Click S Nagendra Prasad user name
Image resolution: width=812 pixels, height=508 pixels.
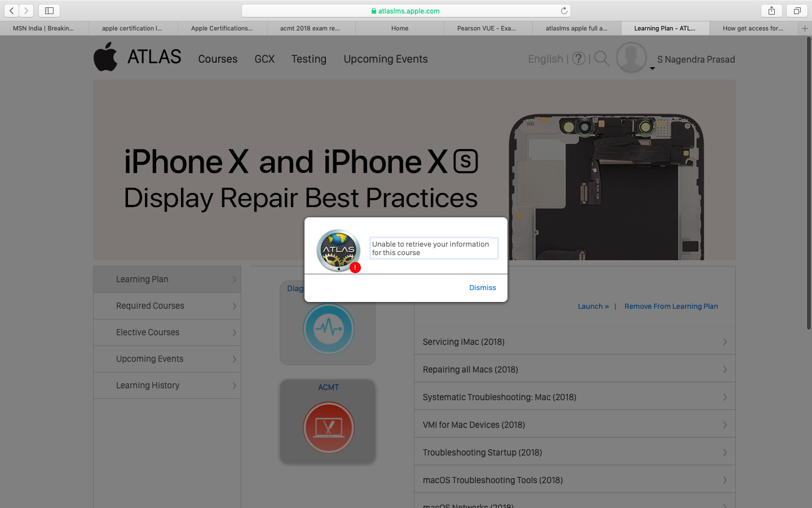(x=696, y=59)
